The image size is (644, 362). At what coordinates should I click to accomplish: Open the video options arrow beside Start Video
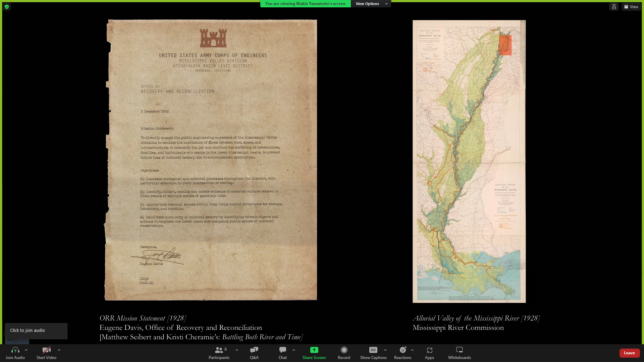coord(59,350)
